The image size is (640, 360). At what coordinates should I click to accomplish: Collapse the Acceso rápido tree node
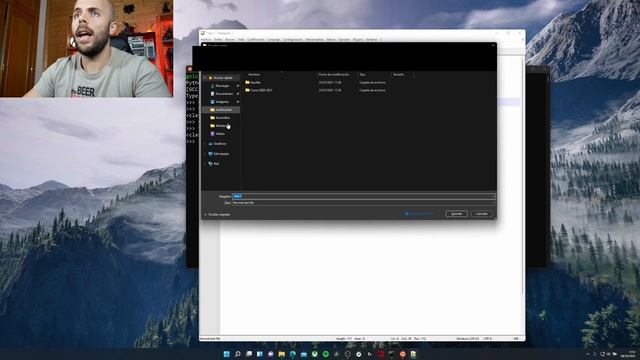(x=205, y=78)
